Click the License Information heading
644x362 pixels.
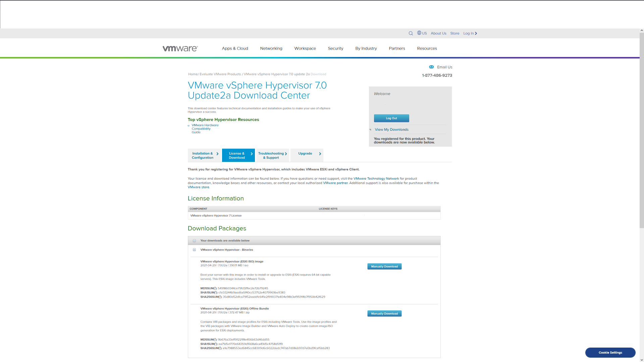pyautogui.click(x=216, y=198)
